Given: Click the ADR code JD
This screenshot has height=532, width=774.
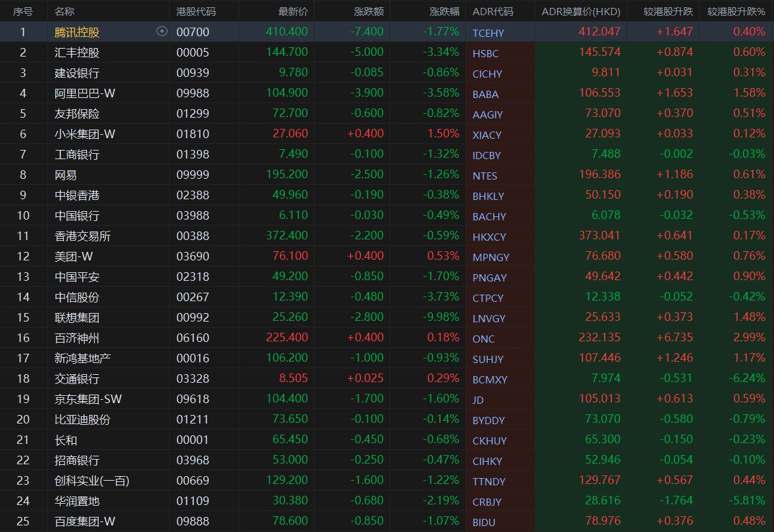Looking at the screenshot, I should 478,400.
